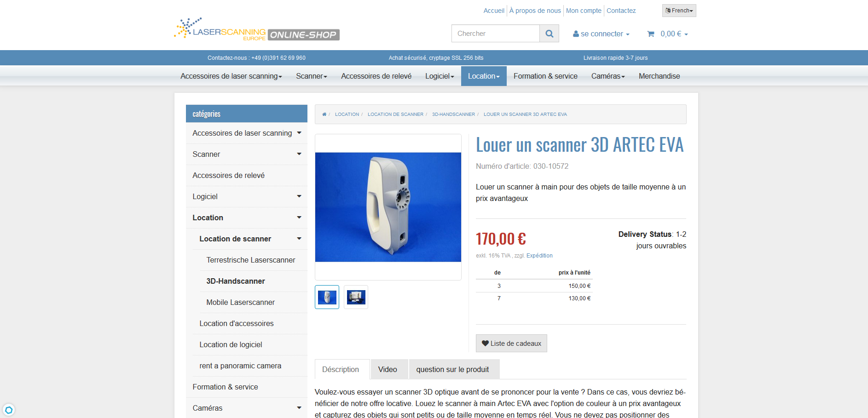Select Accessoires de relevé in sidebar
This screenshot has height=418, width=868.
coord(228,175)
